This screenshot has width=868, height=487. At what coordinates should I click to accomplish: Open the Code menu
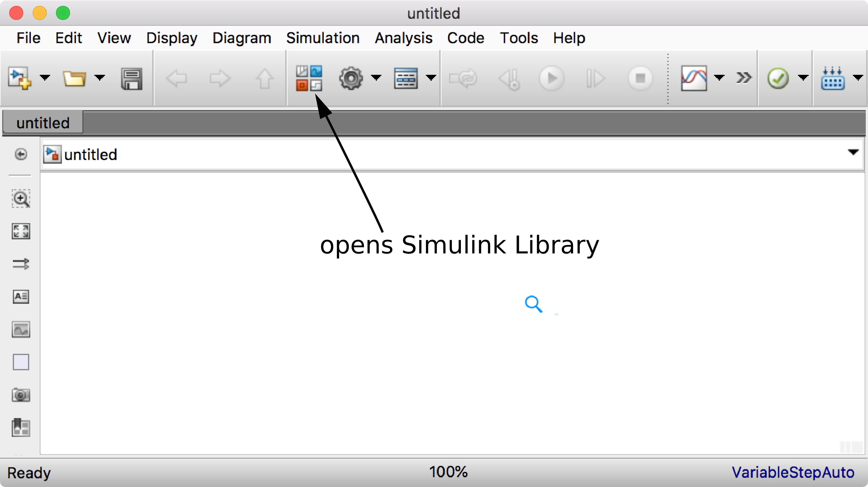click(x=466, y=38)
